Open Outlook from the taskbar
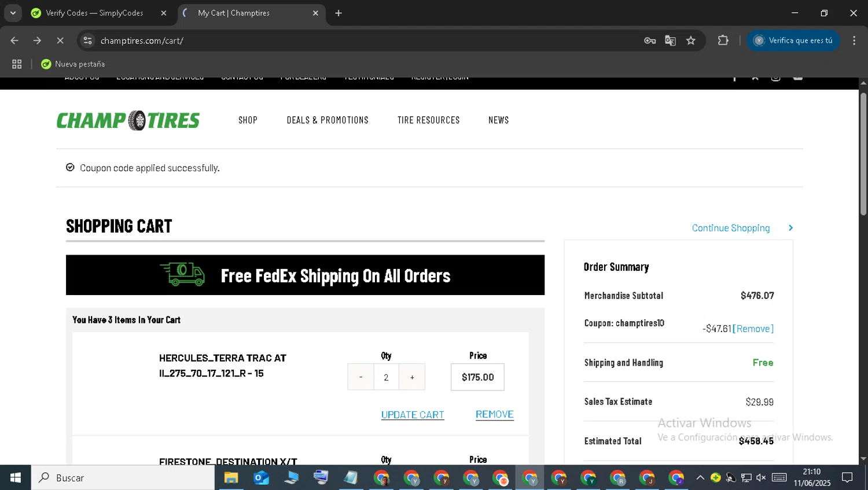Image resolution: width=868 pixels, height=490 pixels. tap(261, 478)
